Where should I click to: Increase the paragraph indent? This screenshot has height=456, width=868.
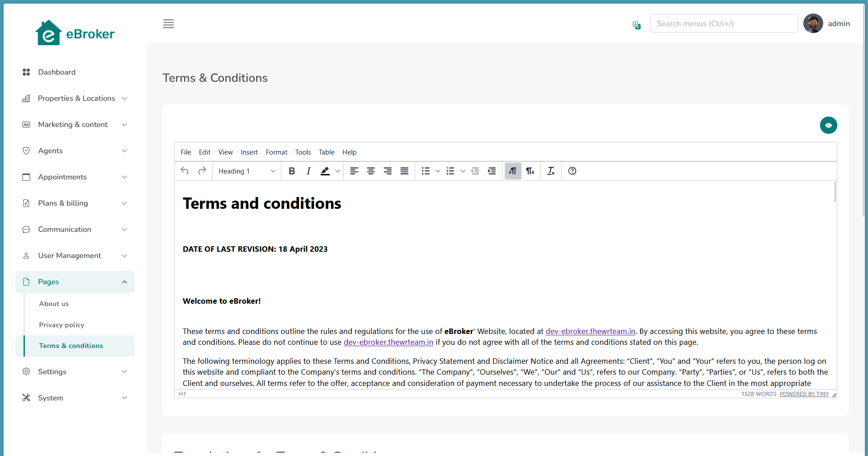coord(492,171)
